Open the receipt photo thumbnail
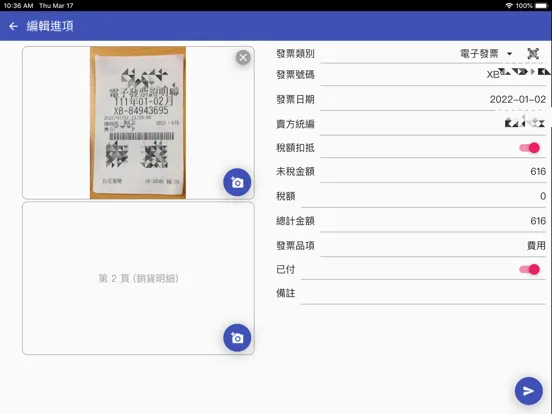 click(x=138, y=123)
